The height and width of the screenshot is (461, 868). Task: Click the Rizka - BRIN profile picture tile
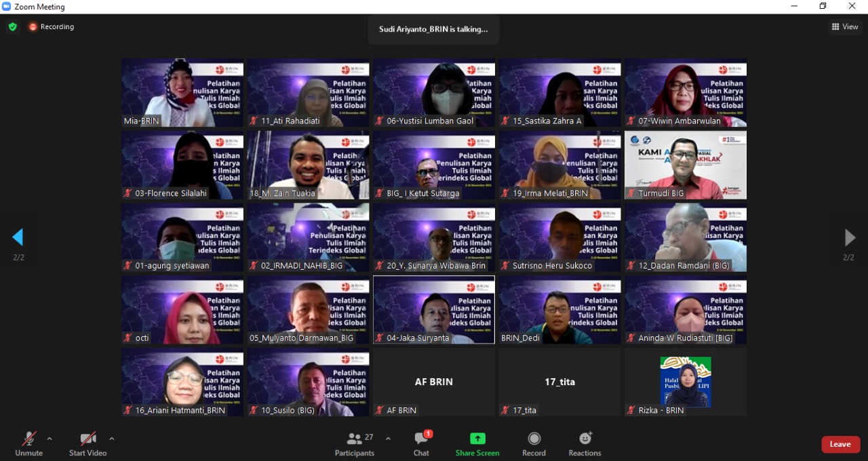[686, 382]
